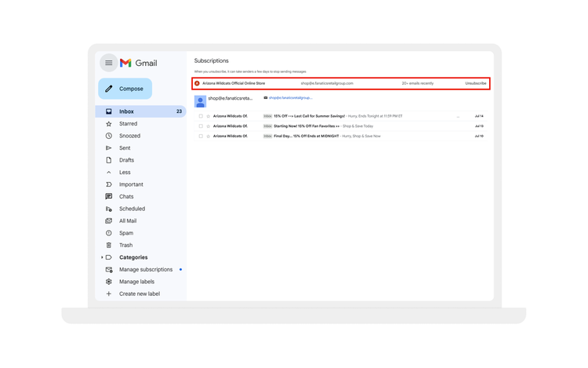The height and width of the screenshot is (368, 588).
Task: Unsubscribe from Arizona Wildcats Official Online Store
Action: (x=475, y=83)
